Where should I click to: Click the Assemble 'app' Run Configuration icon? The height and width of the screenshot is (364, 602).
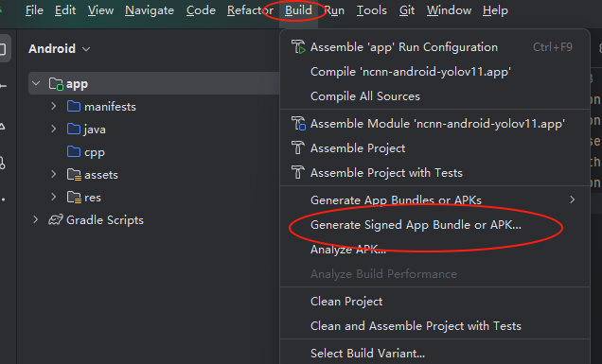(x=298, y=46)
